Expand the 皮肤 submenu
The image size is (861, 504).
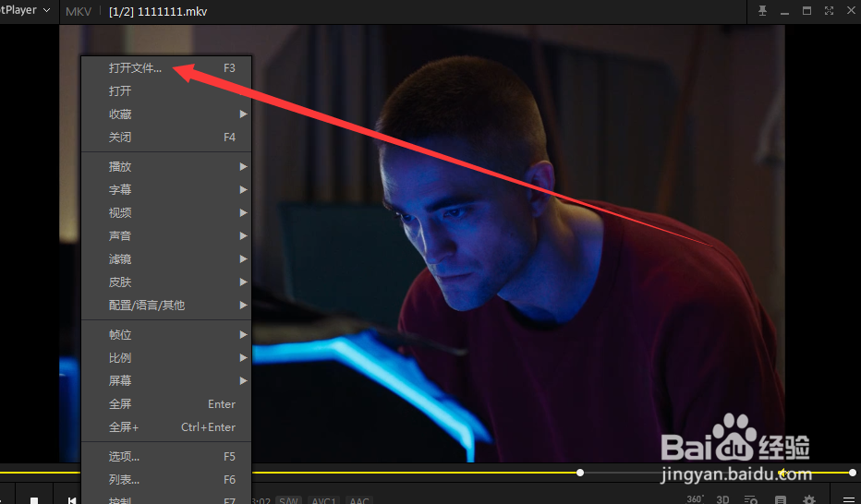(166, 282)
